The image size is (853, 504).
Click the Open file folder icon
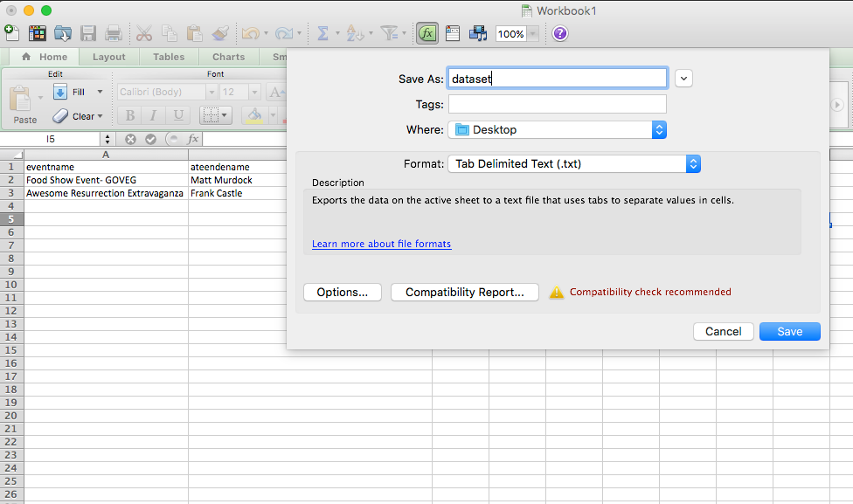click(x=63, y=33)
